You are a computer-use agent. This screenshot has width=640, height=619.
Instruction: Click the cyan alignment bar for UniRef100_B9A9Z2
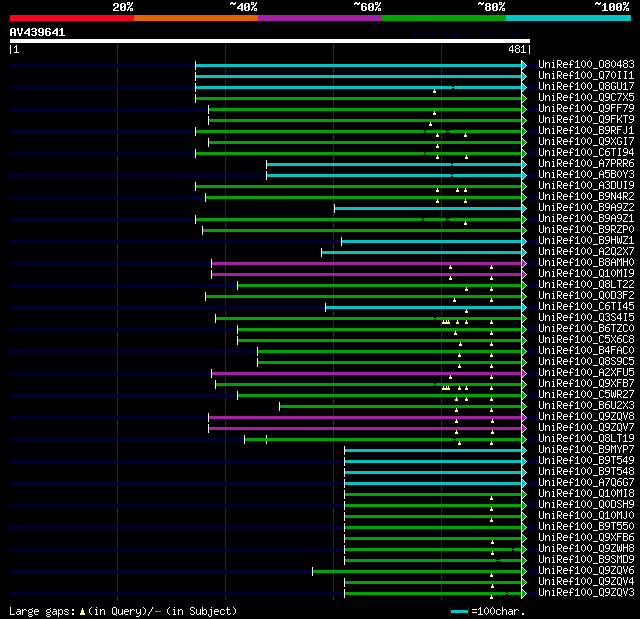(428, 209)
